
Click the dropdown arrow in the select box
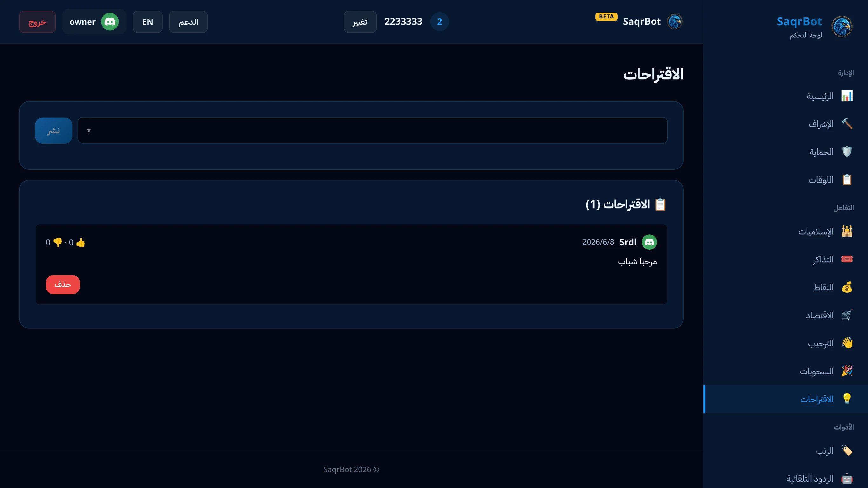coord(89,131)
